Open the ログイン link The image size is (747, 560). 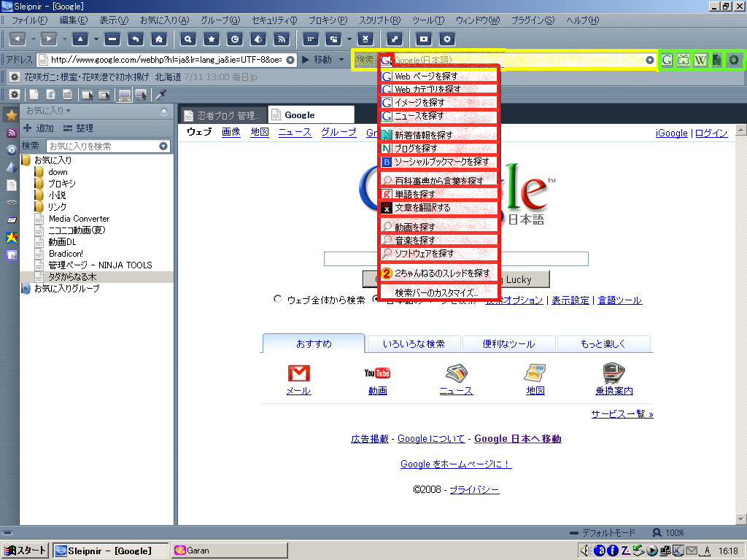click(x=711, y=133)
